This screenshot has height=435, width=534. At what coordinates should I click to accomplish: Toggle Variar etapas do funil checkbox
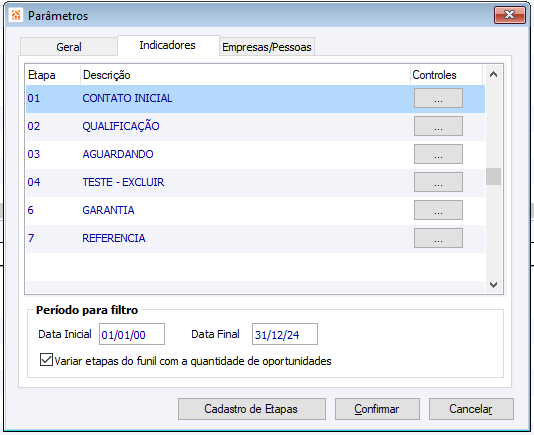[x=46, y=360]
